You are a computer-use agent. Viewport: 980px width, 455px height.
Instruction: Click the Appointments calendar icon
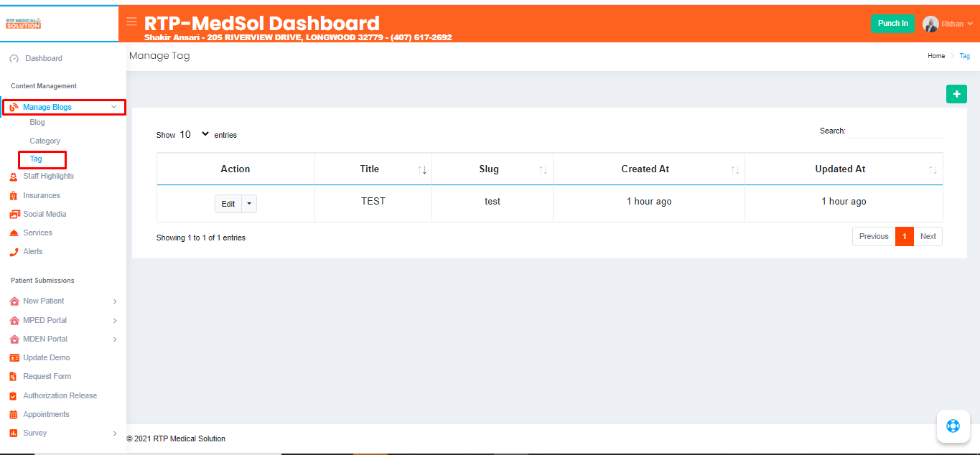tap(14, 414)
